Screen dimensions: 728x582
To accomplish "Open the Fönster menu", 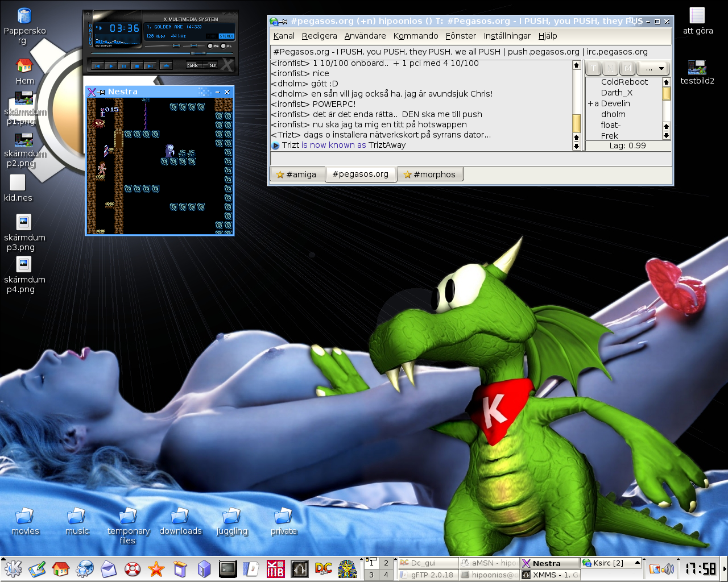I will (x=461, y=36).
